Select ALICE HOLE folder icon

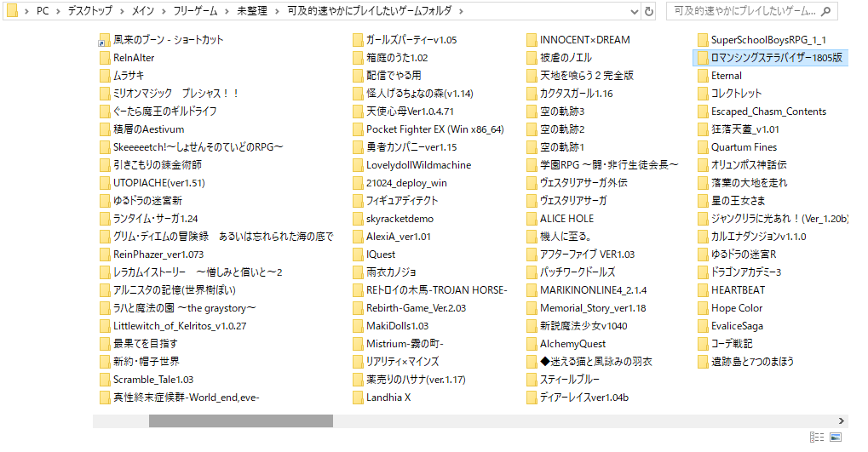[532, 219]
